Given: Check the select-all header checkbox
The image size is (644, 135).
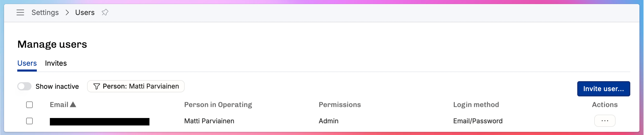Looking at the screenshot, I should pos(29,105).
